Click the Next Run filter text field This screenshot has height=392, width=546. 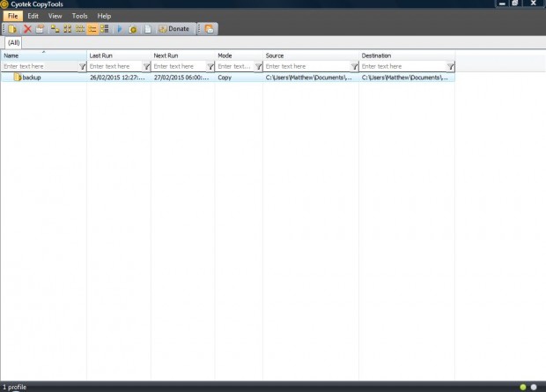pos(179,66)
